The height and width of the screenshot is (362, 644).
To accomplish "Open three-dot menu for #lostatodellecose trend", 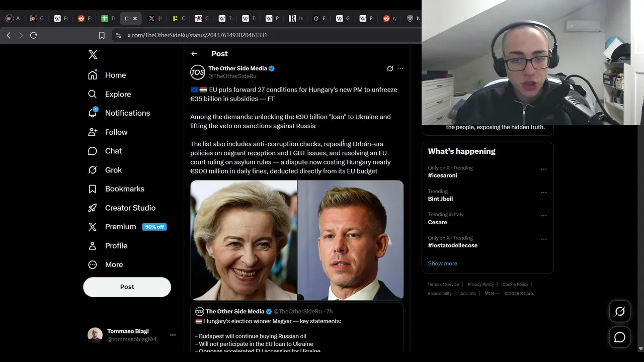I will pos(544,239).
